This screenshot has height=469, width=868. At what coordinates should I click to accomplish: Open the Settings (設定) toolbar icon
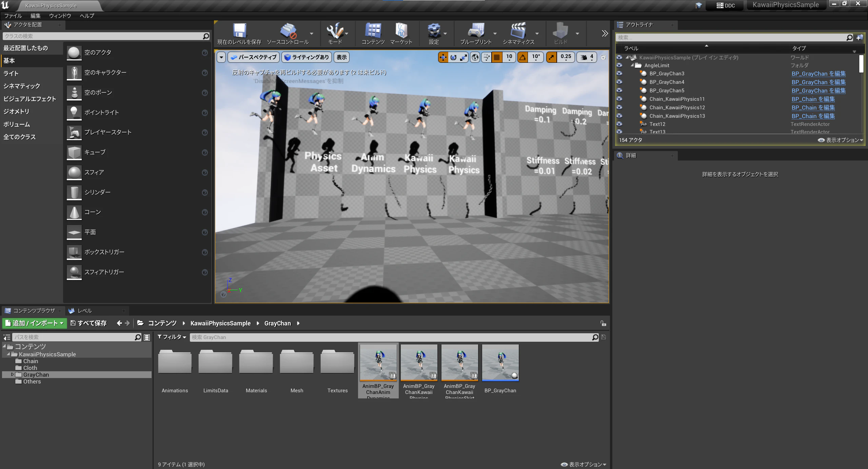pos(434,34)
